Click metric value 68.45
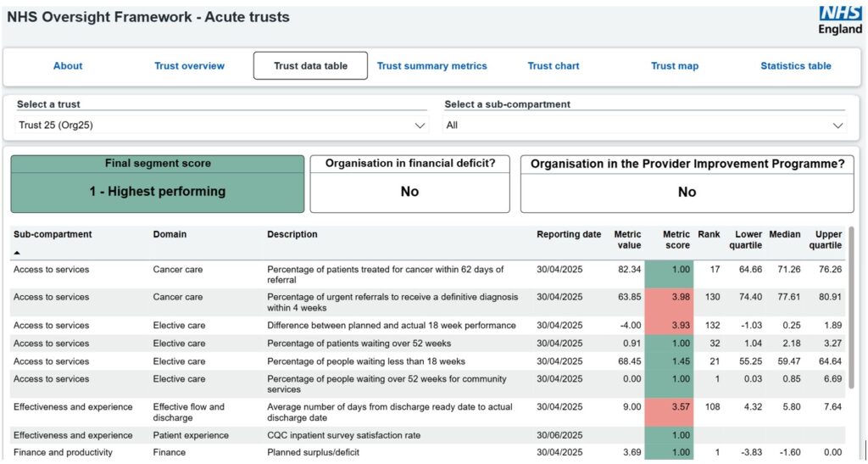 [x=630, y=361]
